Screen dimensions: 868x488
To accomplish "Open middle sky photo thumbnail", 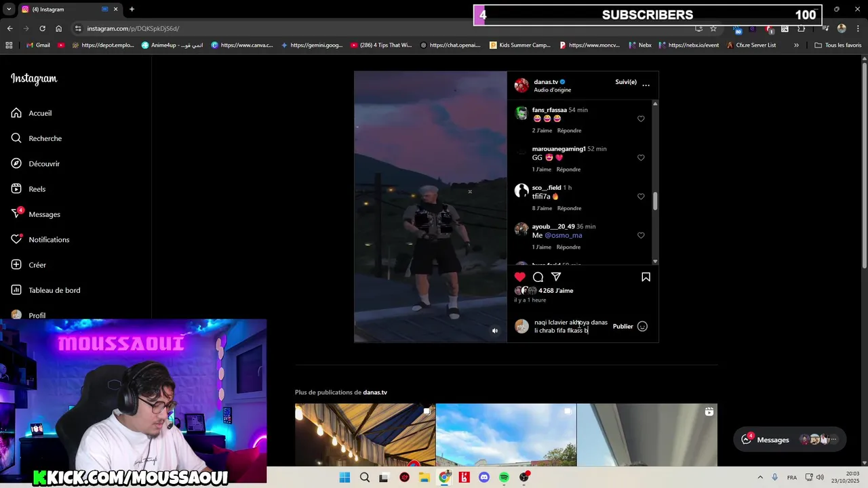I will point(506,435).
